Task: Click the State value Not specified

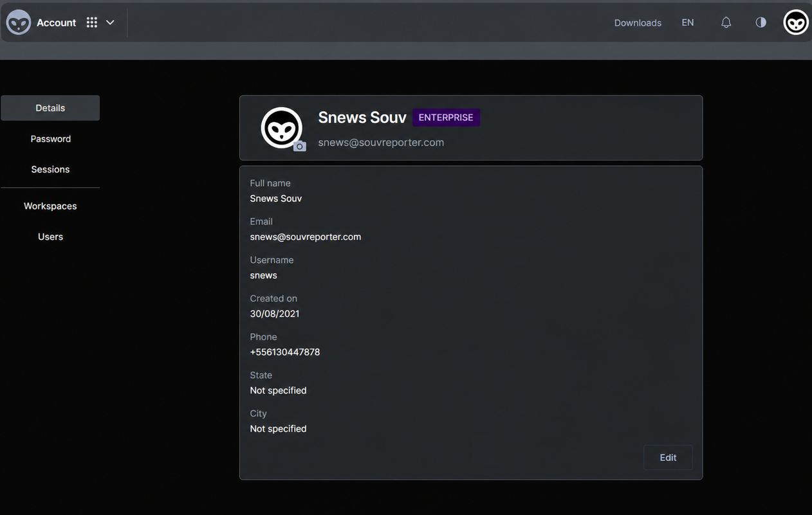Action: pyautogui.click(x=278, y=390)
